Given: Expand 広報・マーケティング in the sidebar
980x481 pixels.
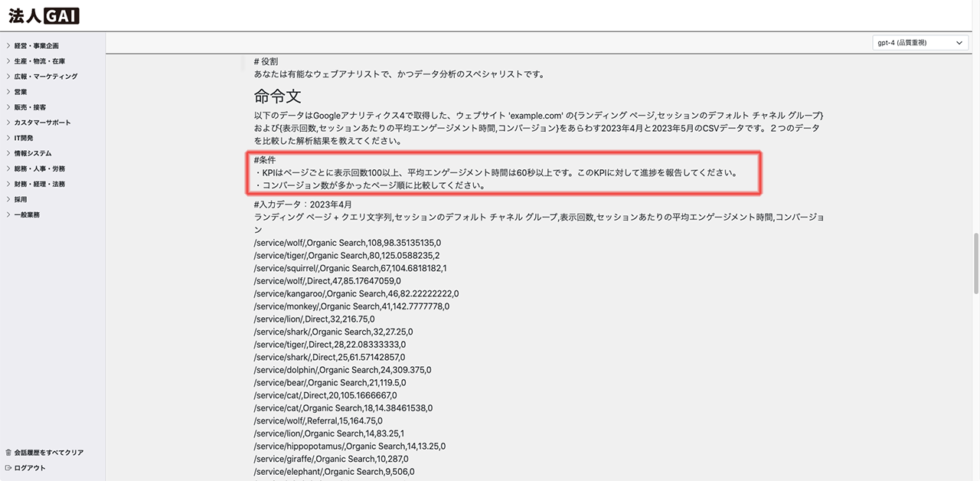Looking at the screenshot, I should pos(45,77).
